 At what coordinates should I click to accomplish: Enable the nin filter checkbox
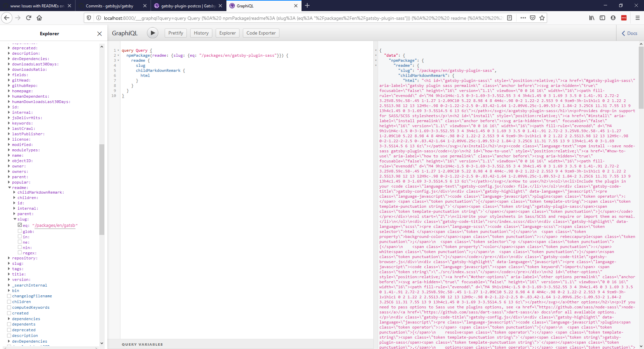(20, 247)
